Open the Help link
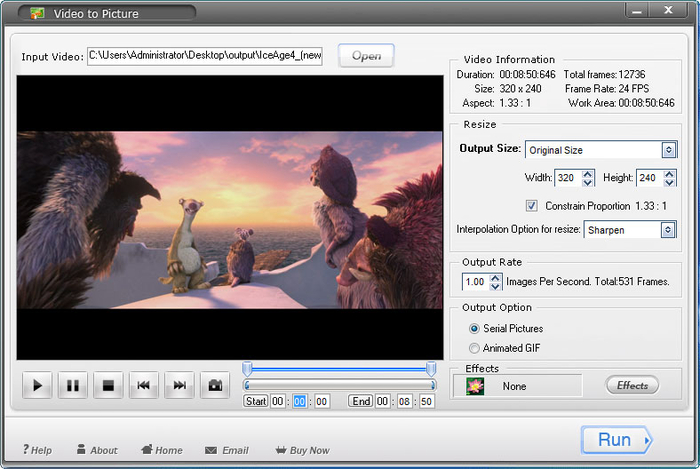Screen dimensions: 700x469 (x=37, y=450)
